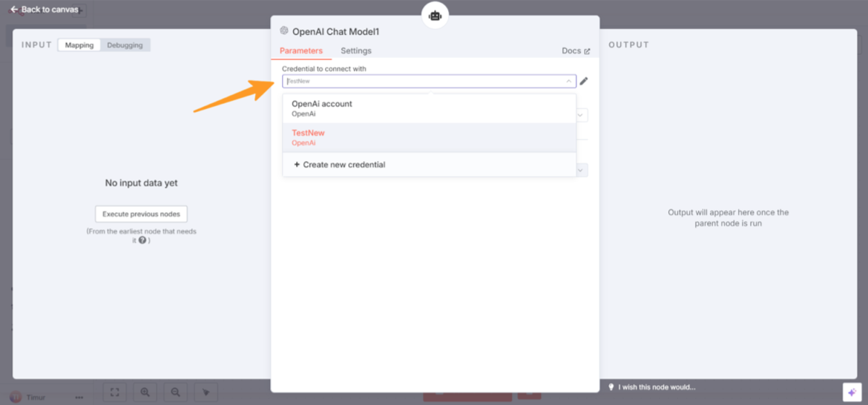Click zoom out magnifier on canvas toolbar

pyautogui.click(x=176, y=392)
